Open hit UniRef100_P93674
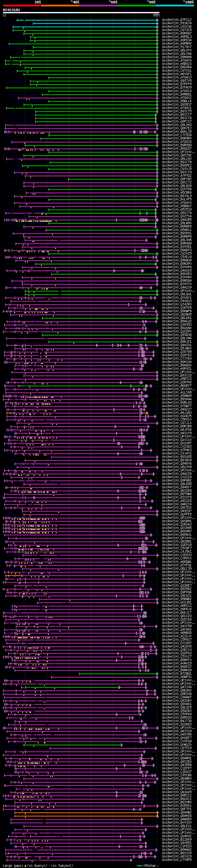 tap(177, 23)
